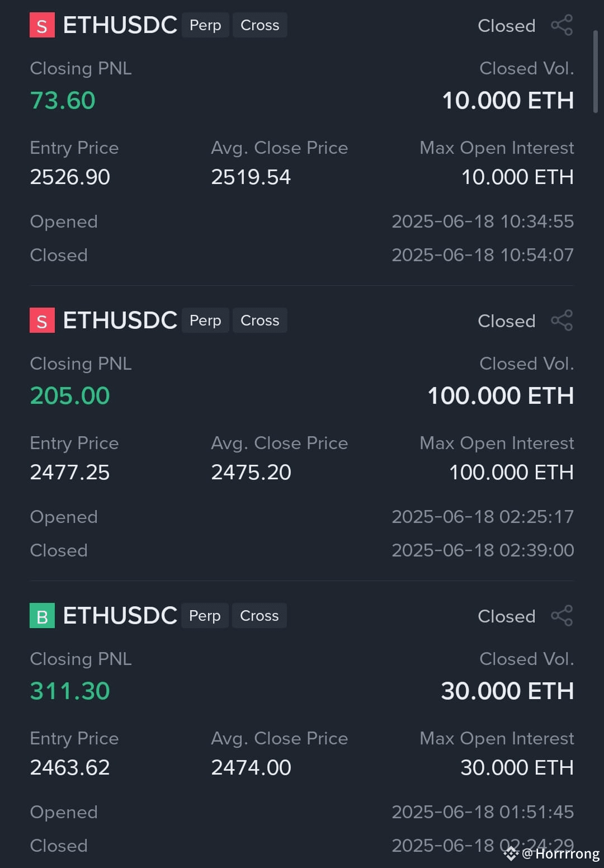Share the 73.60 PNL ETHUSDC position

coord(562,25)
